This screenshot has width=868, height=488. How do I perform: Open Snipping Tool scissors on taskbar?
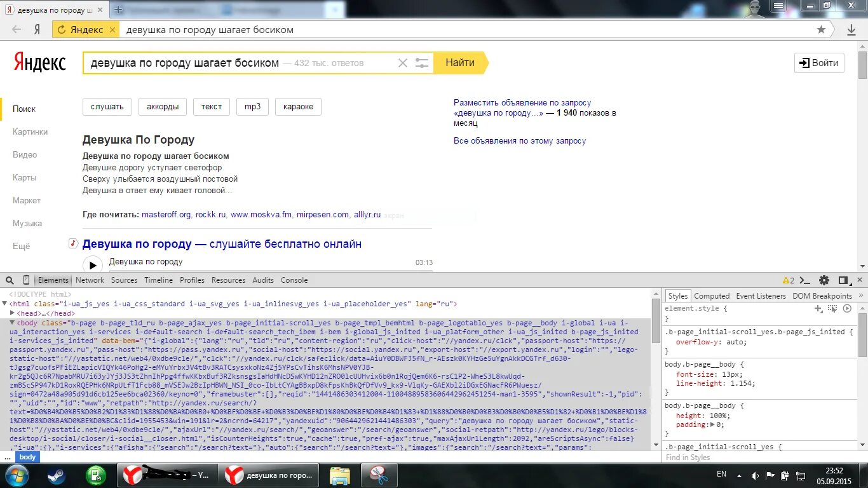click(379, 475)
